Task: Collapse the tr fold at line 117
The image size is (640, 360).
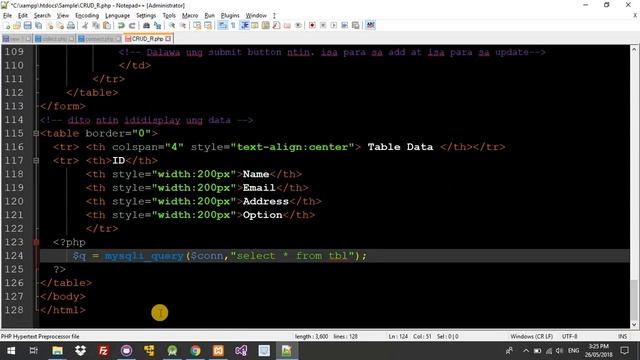Action: 36,161
